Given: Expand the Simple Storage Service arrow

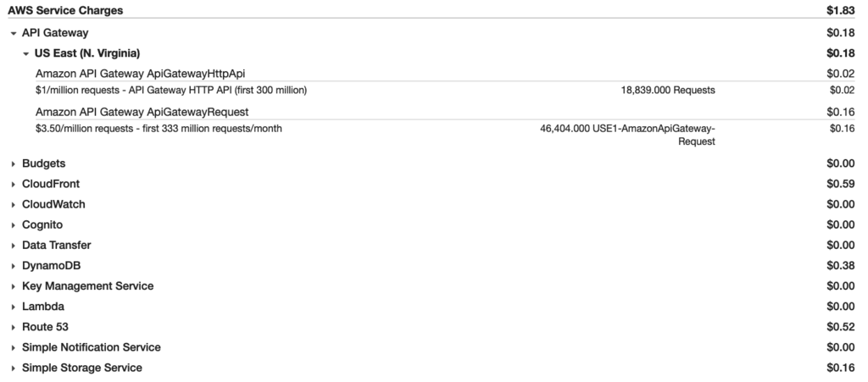Looking at the screenshot, I should [x=14, y=368].
